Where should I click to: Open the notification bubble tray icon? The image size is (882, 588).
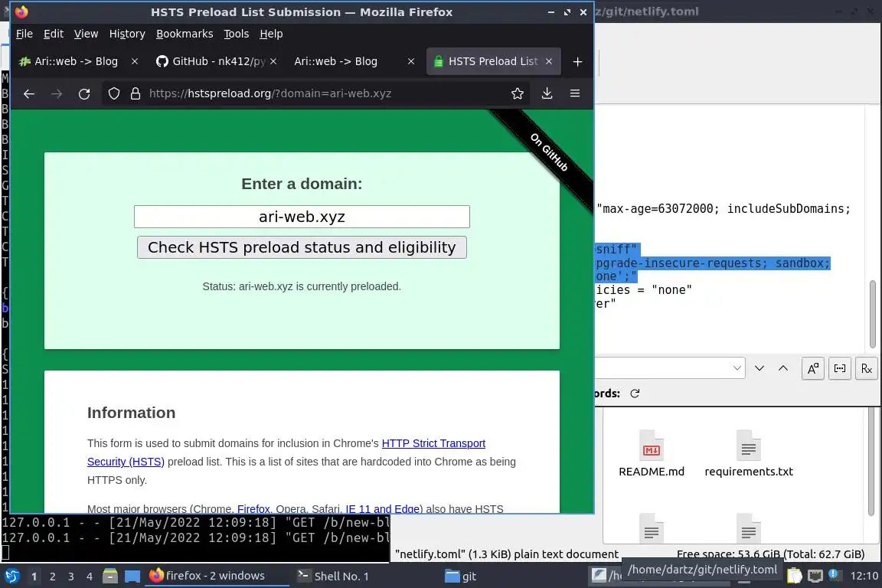pyautogui.click(x=835, y=575)
